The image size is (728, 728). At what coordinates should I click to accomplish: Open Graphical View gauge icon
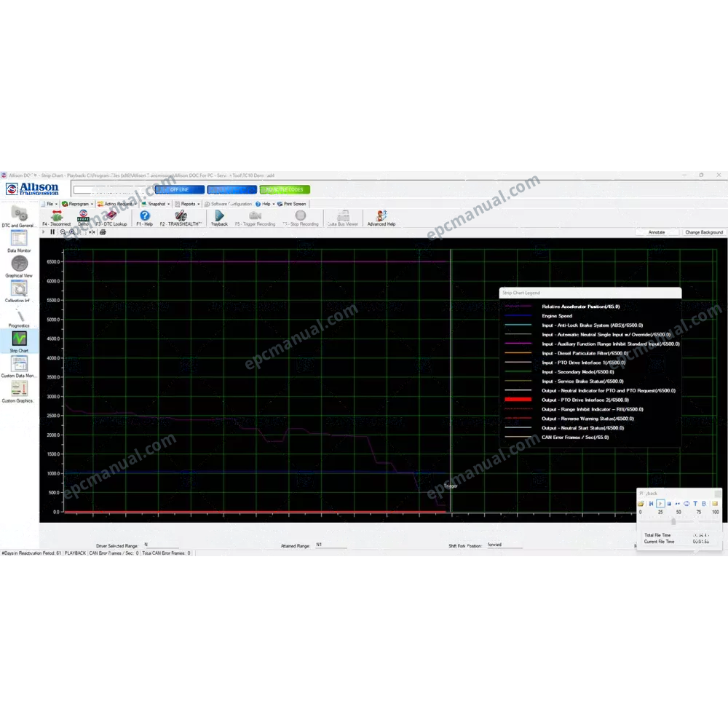[x=19, y=264]
